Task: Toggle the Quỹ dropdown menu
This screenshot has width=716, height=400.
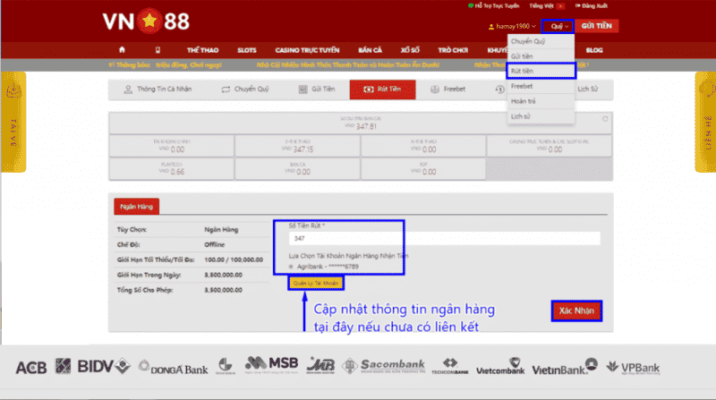Action: point(558,26)
